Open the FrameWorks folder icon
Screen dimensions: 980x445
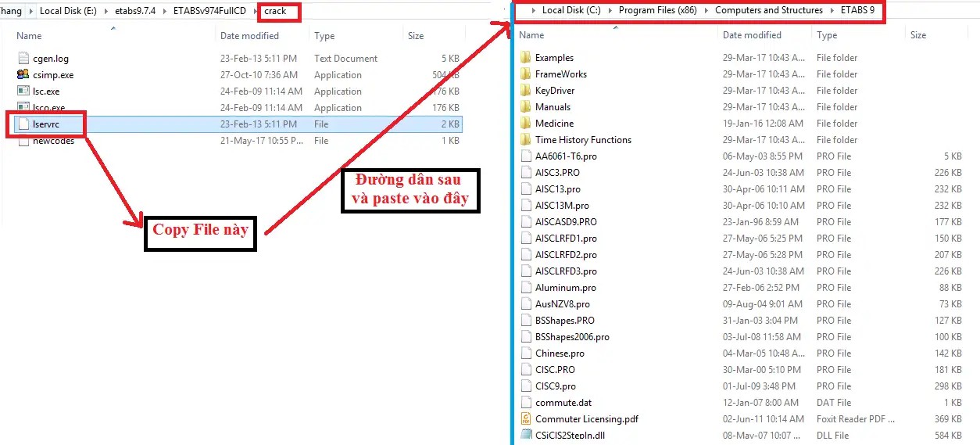pyautogui.click(x=525, y=74)
